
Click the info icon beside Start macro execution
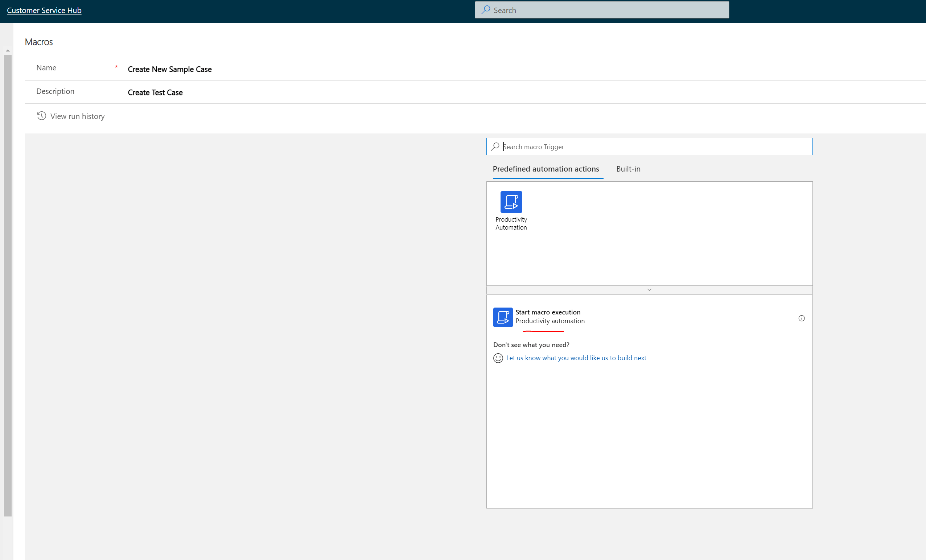tap(801, 318)
